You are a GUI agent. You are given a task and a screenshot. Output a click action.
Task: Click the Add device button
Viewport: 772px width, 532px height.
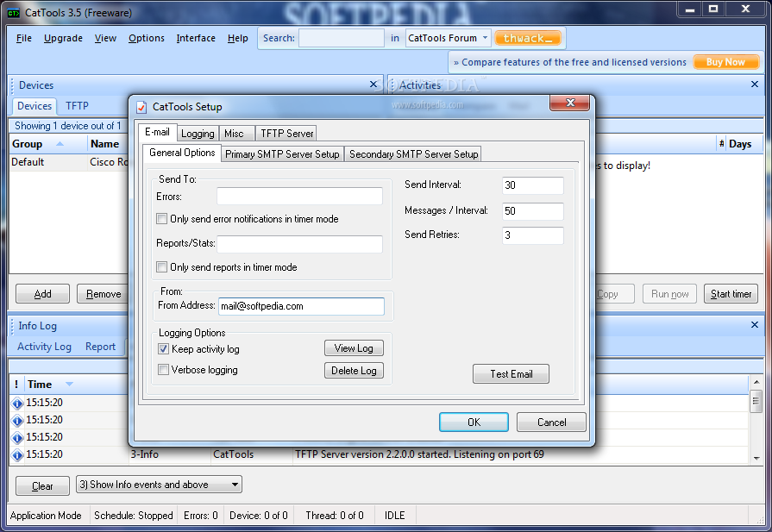43,294
